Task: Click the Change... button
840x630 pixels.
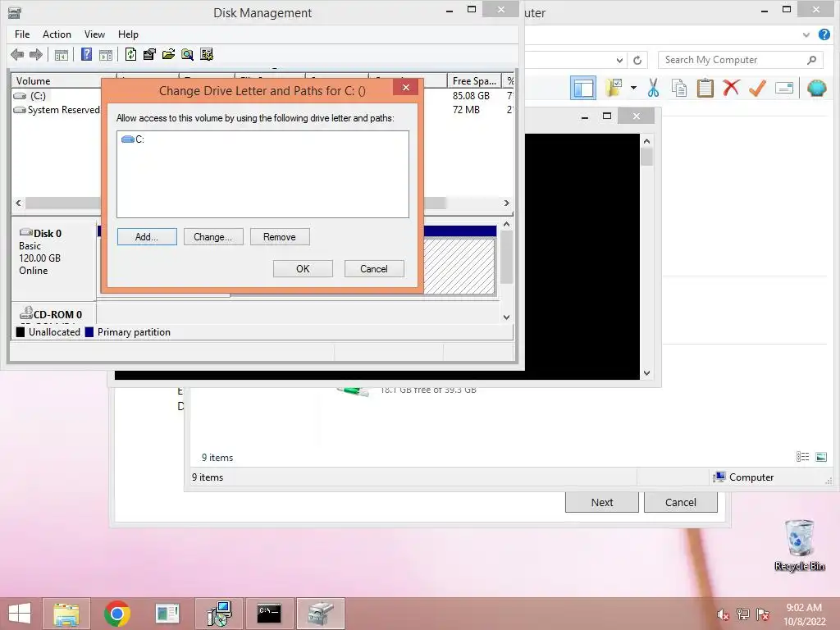Action: (213, 237)
